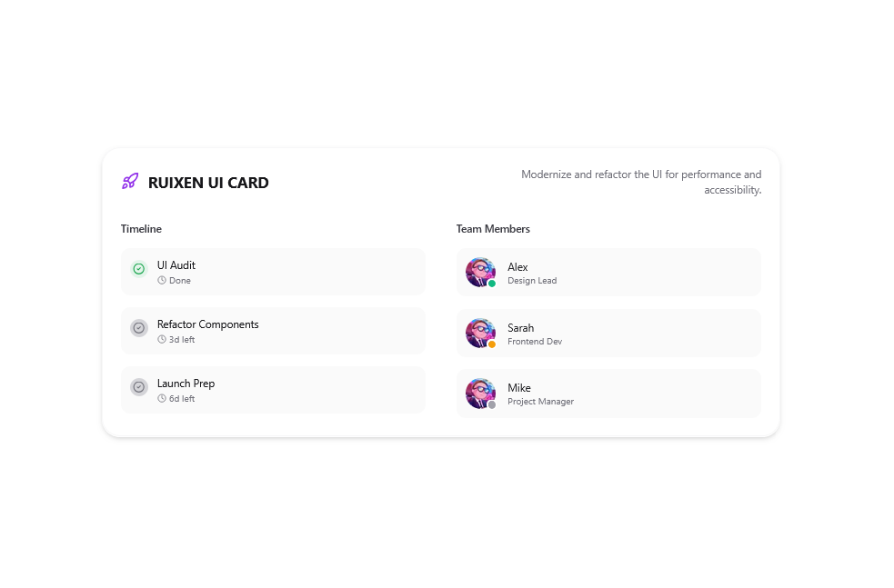Viewport: 894px width, 588px height.
Task: Click Alex's green online status dot
Action: tap(491, 284)
